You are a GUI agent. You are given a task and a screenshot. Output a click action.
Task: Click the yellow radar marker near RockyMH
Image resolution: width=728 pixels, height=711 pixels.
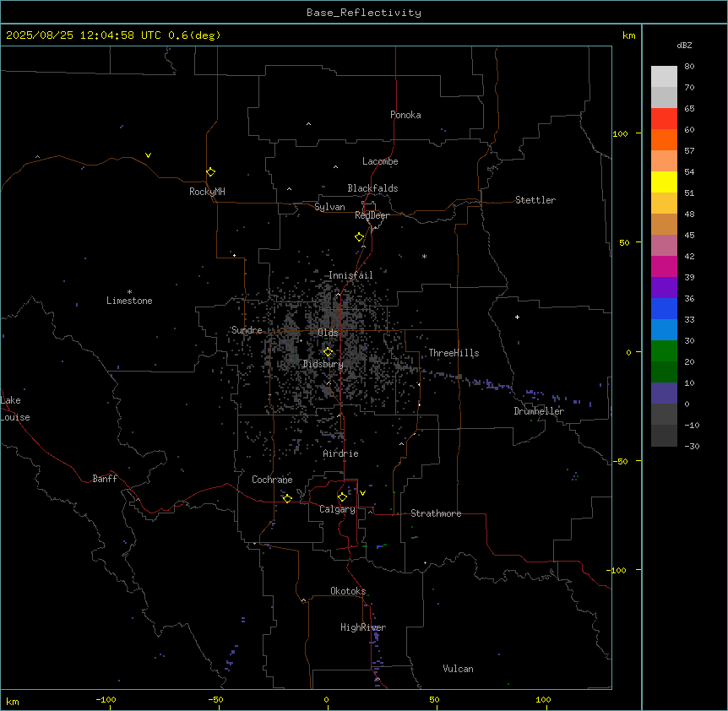210,171
